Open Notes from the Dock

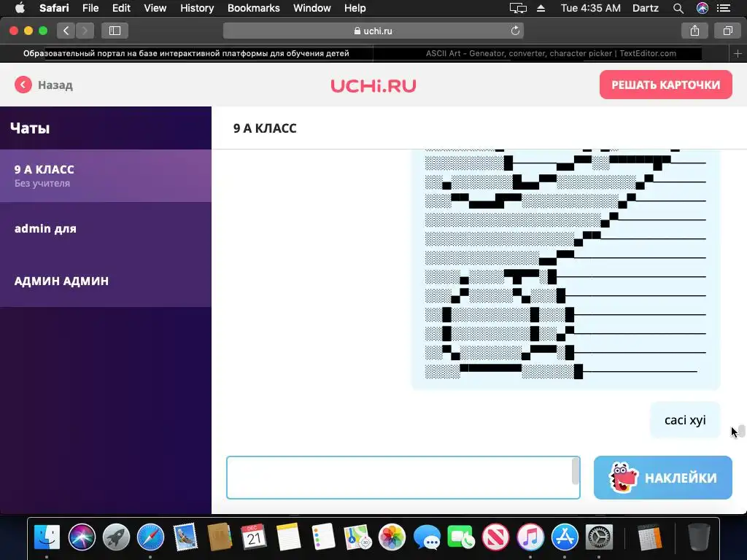(288, 537)
